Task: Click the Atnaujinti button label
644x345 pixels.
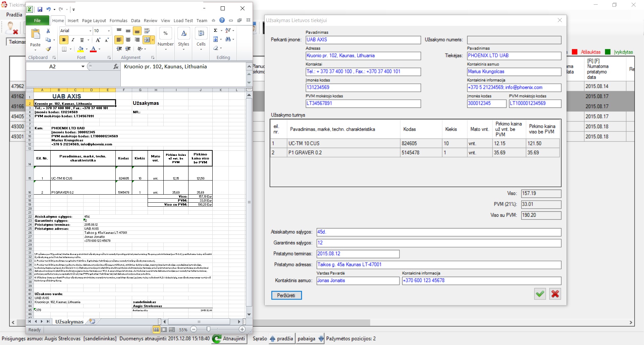Action: tap(234, 339)
